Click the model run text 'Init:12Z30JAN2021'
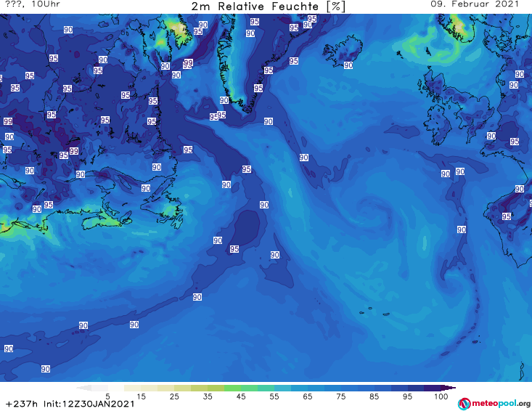This screenshot has width=532, height=411. point(89,404)
